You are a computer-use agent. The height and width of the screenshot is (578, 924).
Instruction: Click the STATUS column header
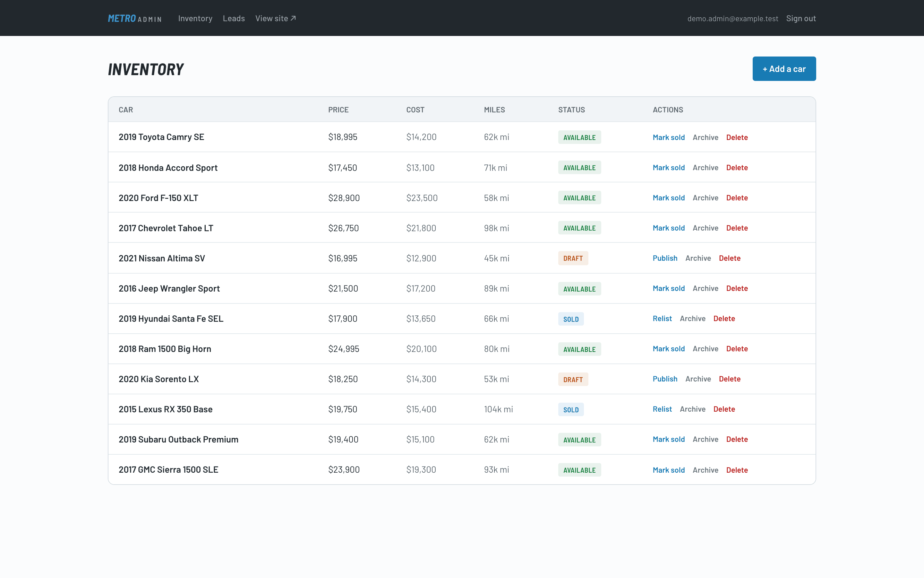pyautogui.click(x=571, y=110)
